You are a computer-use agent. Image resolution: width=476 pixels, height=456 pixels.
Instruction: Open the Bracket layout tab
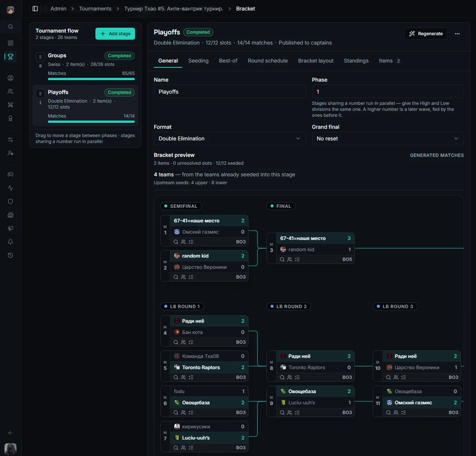point(316,61)
